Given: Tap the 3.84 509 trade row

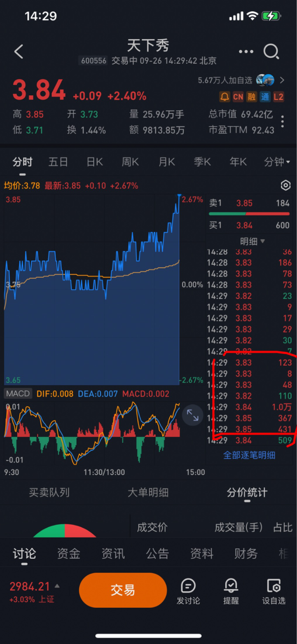Looking at the screenshot, I should 249,440.
